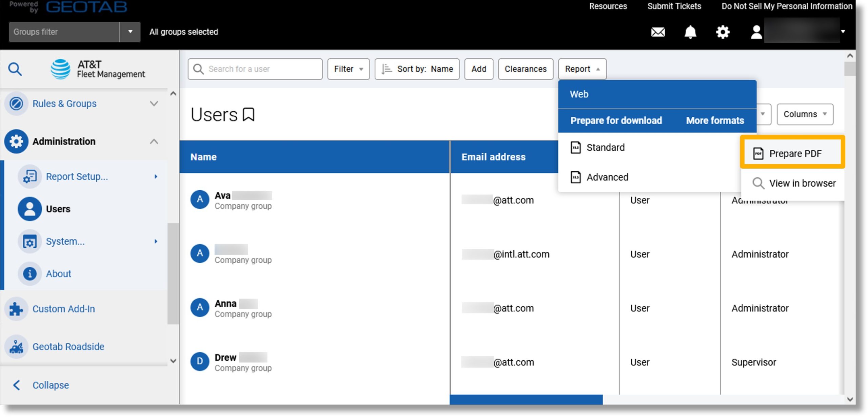Select the Web report option
Viewport: 868px width, 417px height.
tap(657, 94)
